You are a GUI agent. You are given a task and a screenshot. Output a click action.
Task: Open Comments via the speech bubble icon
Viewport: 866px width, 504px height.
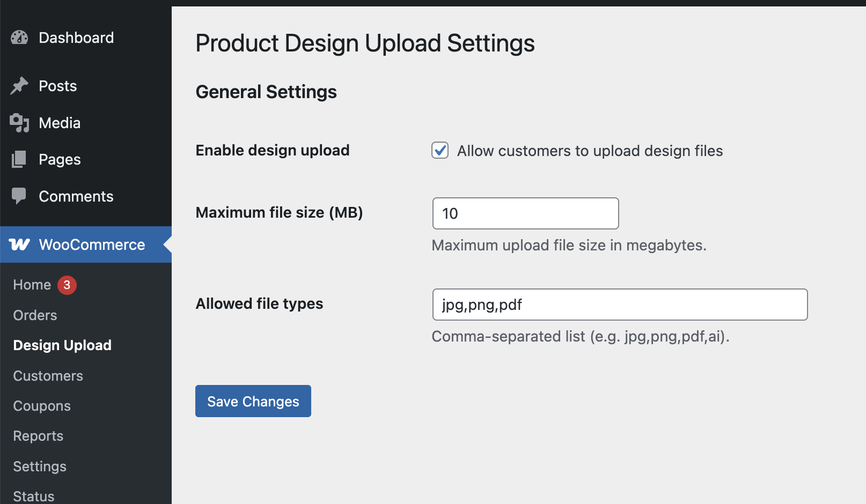tap(19, 196)
